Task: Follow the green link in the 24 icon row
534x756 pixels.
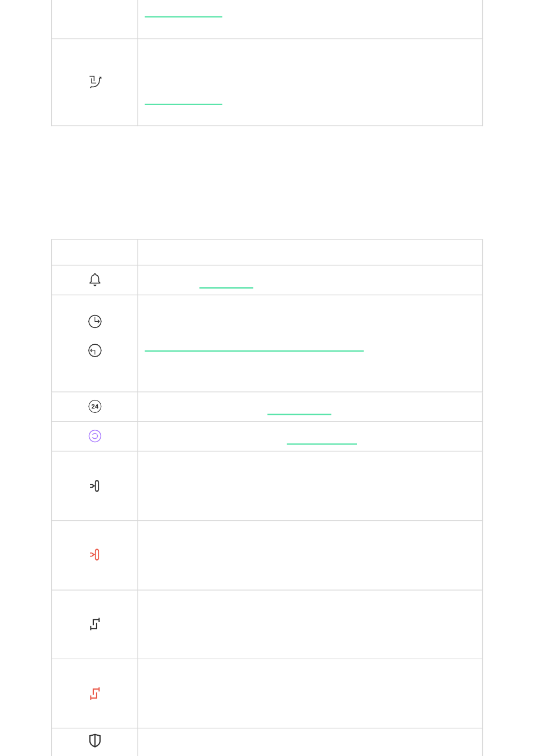Action: tap(299, 413)
